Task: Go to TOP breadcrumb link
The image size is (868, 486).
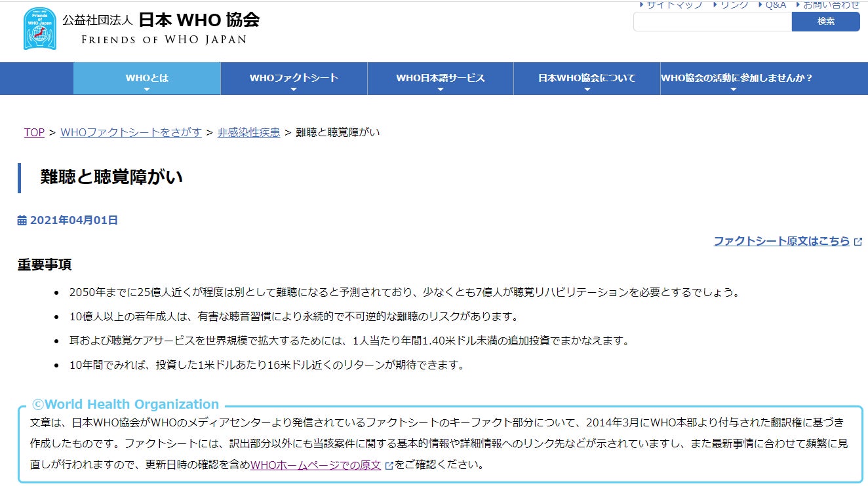Action: [x=34, y=132]
